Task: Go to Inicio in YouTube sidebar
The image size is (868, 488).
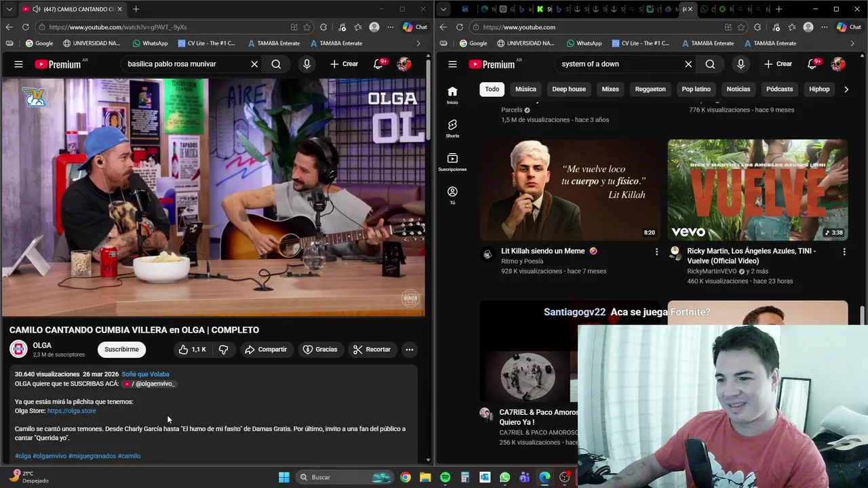Action: 452,95
